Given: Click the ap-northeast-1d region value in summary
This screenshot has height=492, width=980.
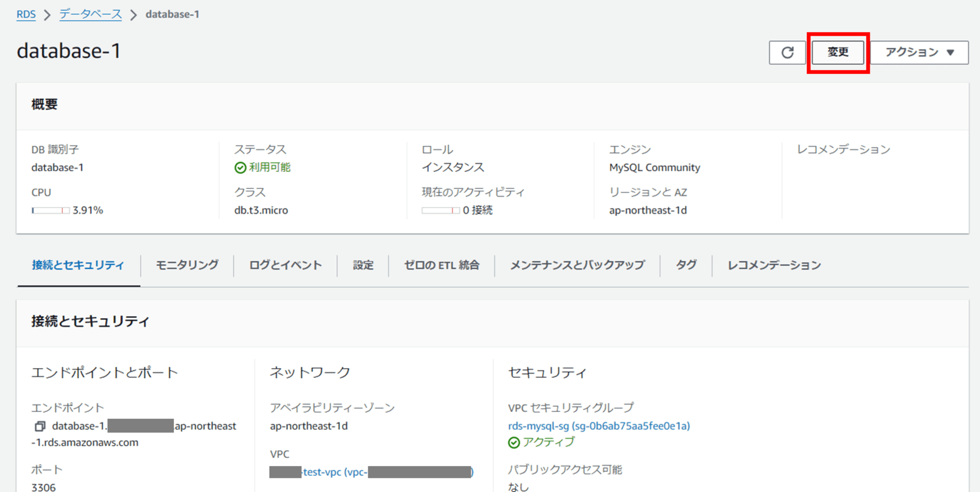Looking at the screenshot, I should coord(648,211).
